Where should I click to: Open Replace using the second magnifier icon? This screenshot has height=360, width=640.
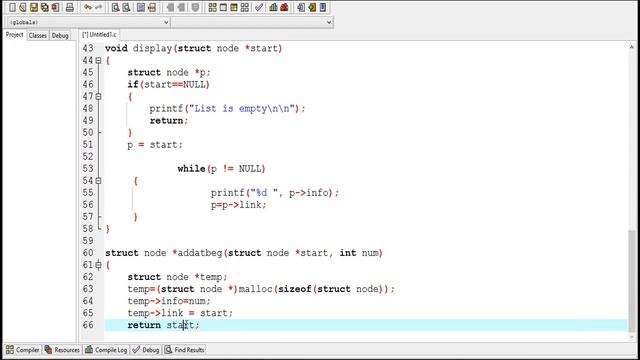tap(127, 7)
